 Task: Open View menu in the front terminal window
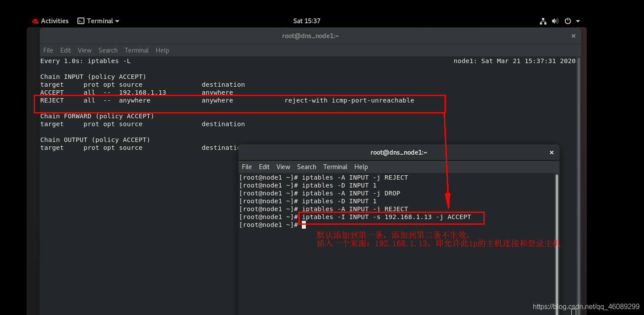[x=283, y=167]
